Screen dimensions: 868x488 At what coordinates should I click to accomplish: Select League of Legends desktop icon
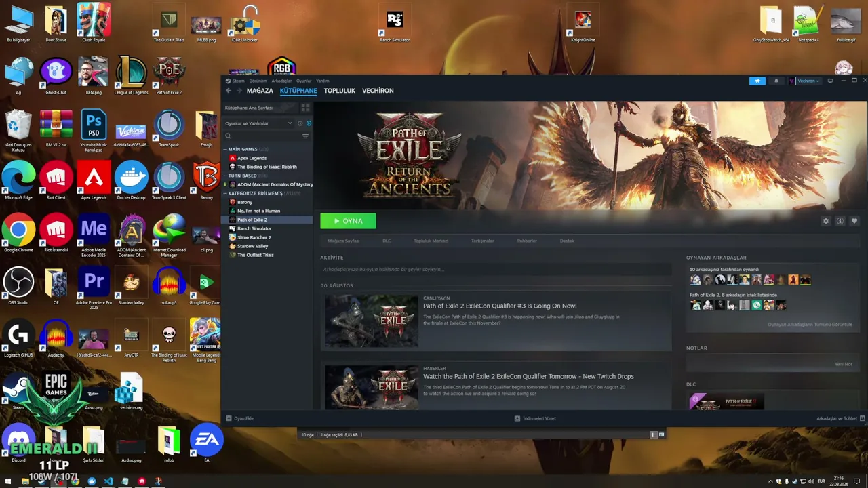(x=131, y=76)
